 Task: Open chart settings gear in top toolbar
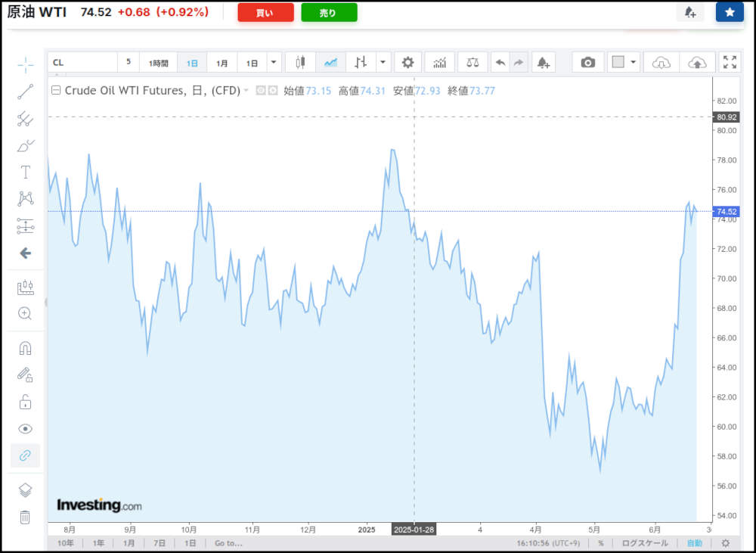[x=407, y=62]
